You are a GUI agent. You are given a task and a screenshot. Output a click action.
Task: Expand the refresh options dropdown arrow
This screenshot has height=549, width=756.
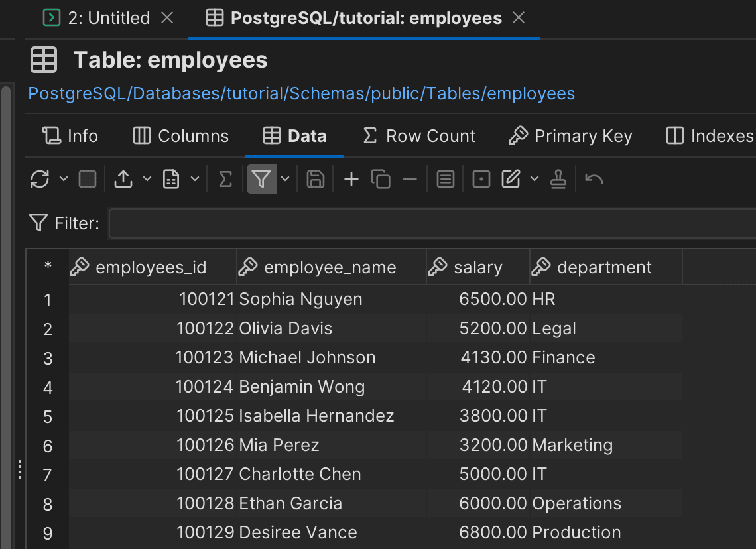[x=64, y=179]
